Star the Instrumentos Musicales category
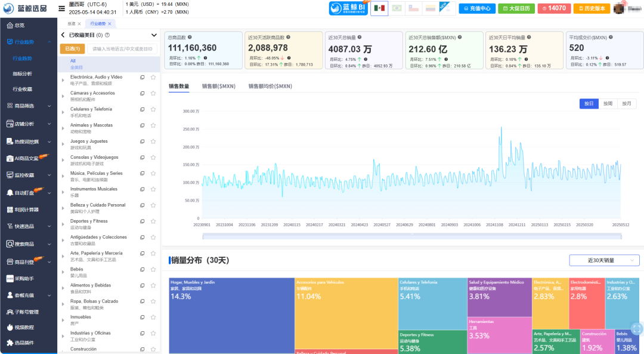This screenshot has height=354, width=644. pyautogui.click(x=153, y=189)
